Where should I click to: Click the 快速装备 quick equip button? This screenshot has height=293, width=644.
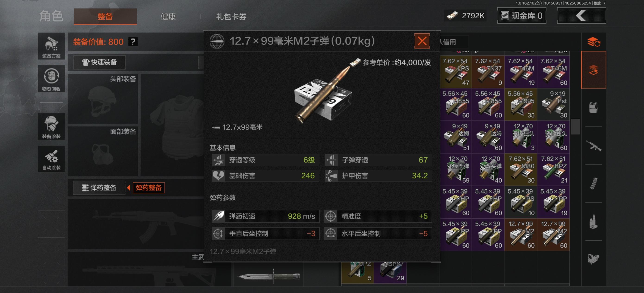coord(100,62)
